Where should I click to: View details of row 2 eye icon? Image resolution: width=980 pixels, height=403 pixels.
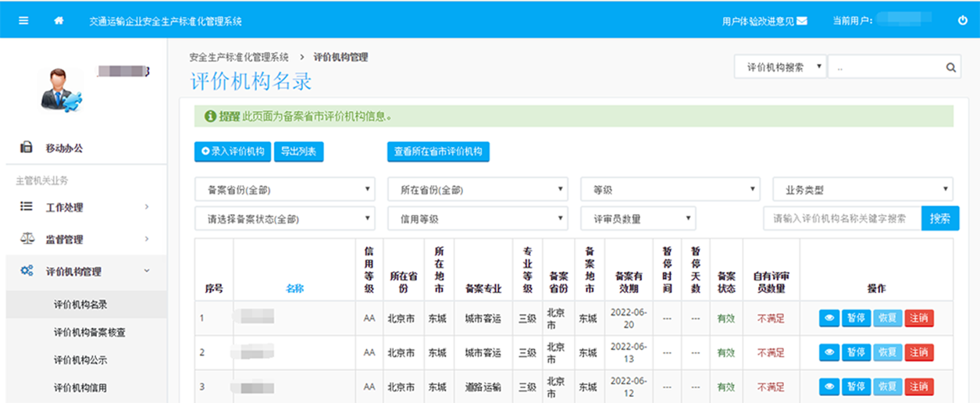[x=829, y=353]
